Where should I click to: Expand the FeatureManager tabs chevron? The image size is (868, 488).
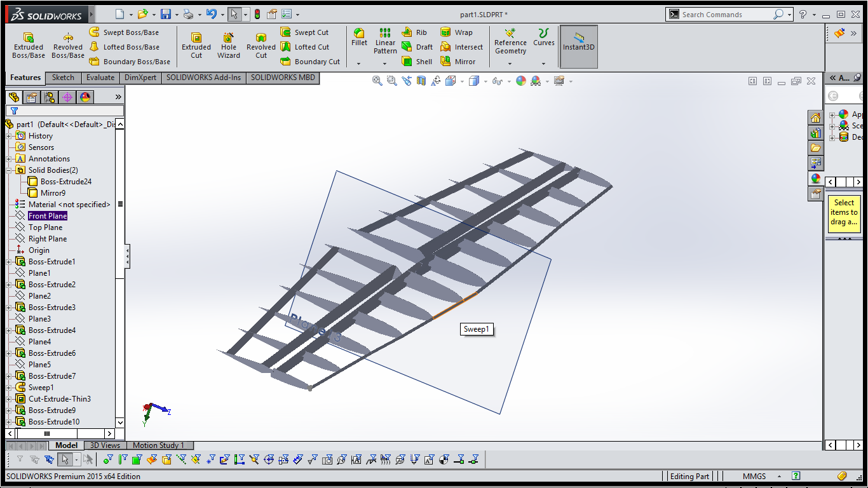point(118,97)
